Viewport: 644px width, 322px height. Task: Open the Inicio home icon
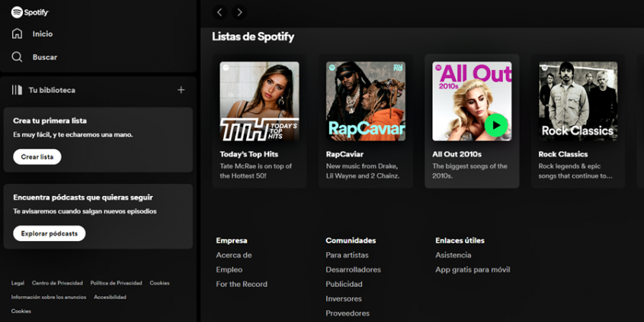(x=17, y=34)
